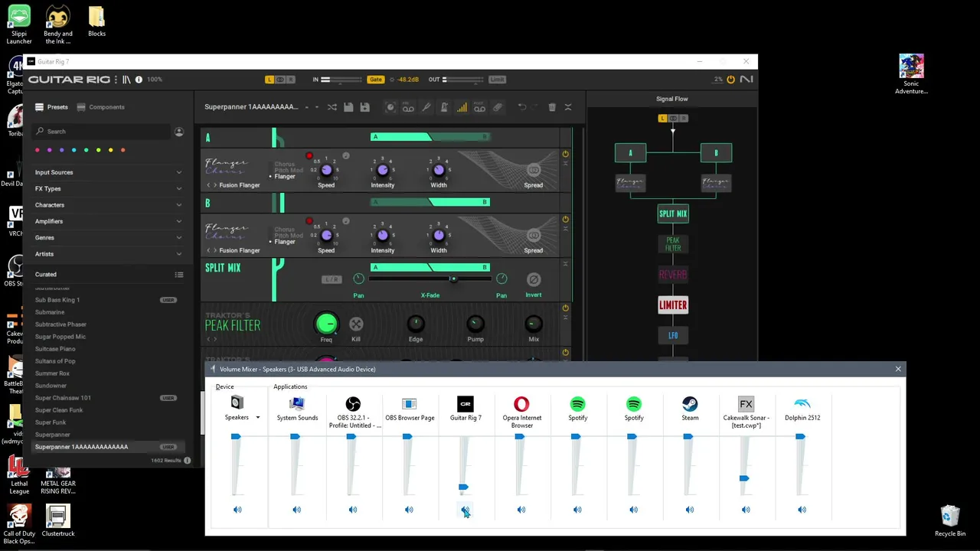980x551 pixels.
Task: Click the Speakers device icon
Action: [x=237, y=403]
